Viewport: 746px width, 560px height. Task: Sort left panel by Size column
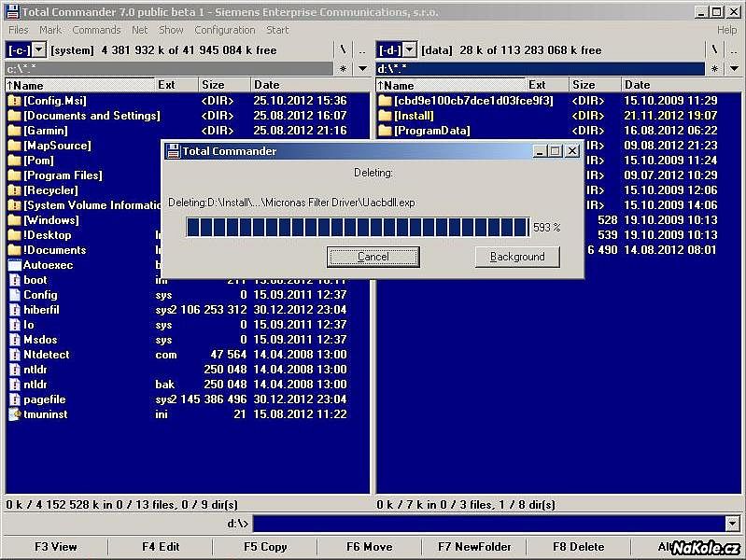[x=224, y=85]
